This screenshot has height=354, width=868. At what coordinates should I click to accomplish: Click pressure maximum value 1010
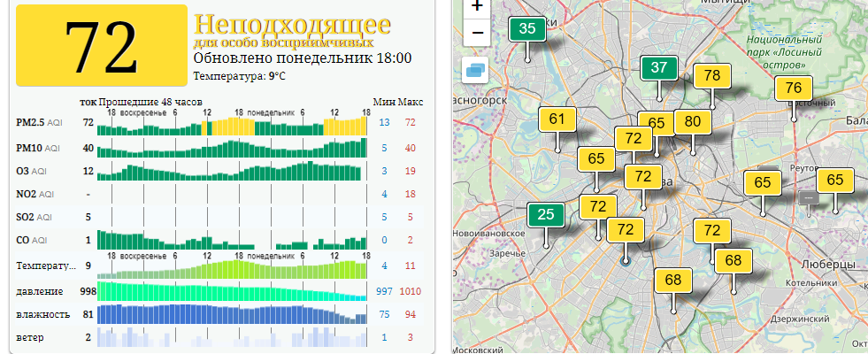(x=411, y=291)
